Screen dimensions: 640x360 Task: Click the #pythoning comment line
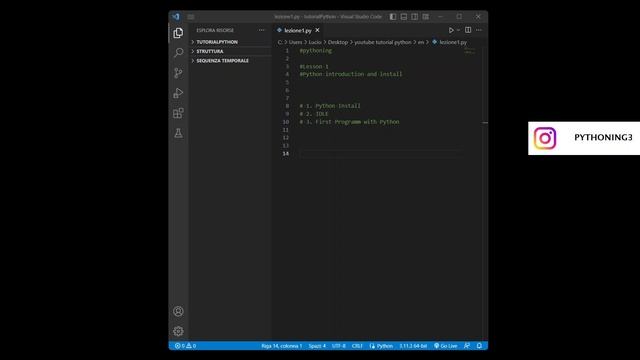(316, 51)
